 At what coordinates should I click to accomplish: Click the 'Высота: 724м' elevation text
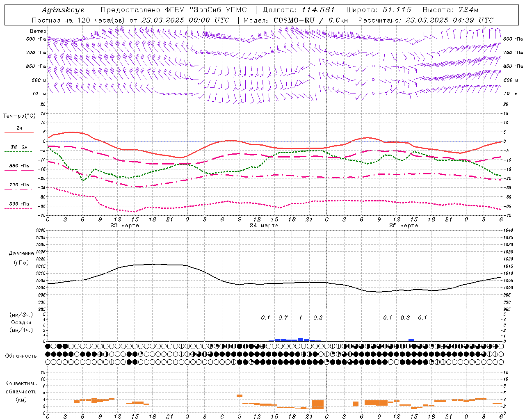click(x=450, y=10)
